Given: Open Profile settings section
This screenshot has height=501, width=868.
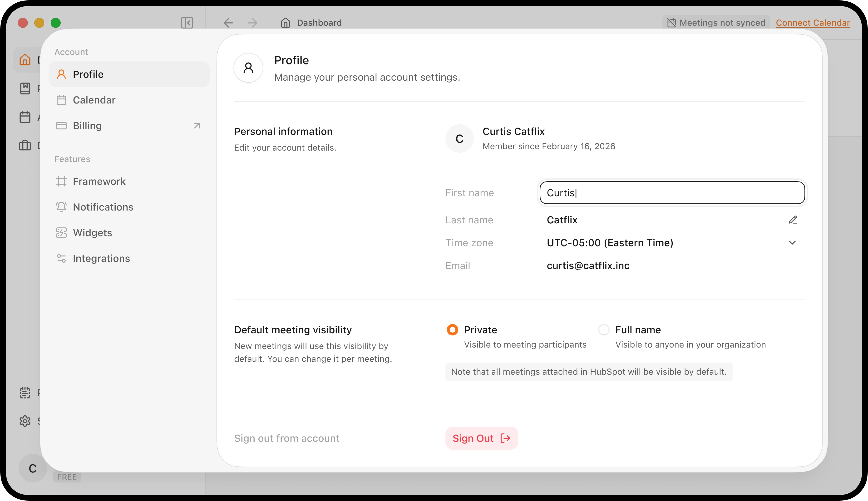Looking at the screenshot, I should 129,74.
